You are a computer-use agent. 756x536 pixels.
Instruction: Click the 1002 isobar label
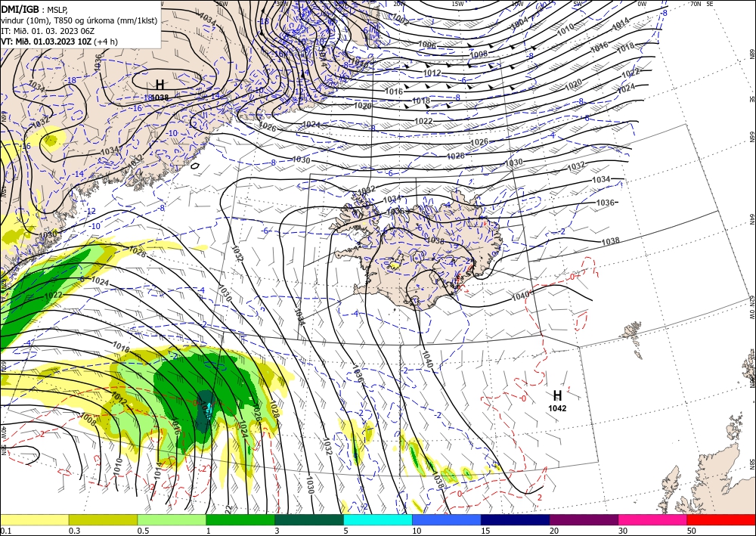click(401, 20)
